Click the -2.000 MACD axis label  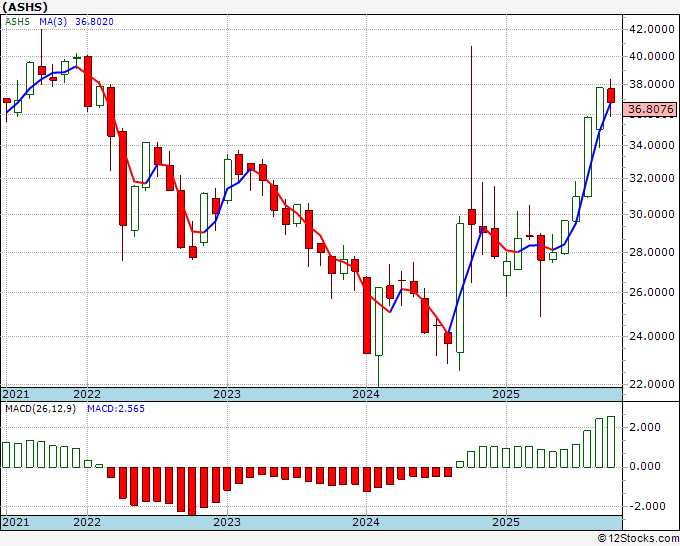click(646, 506)
